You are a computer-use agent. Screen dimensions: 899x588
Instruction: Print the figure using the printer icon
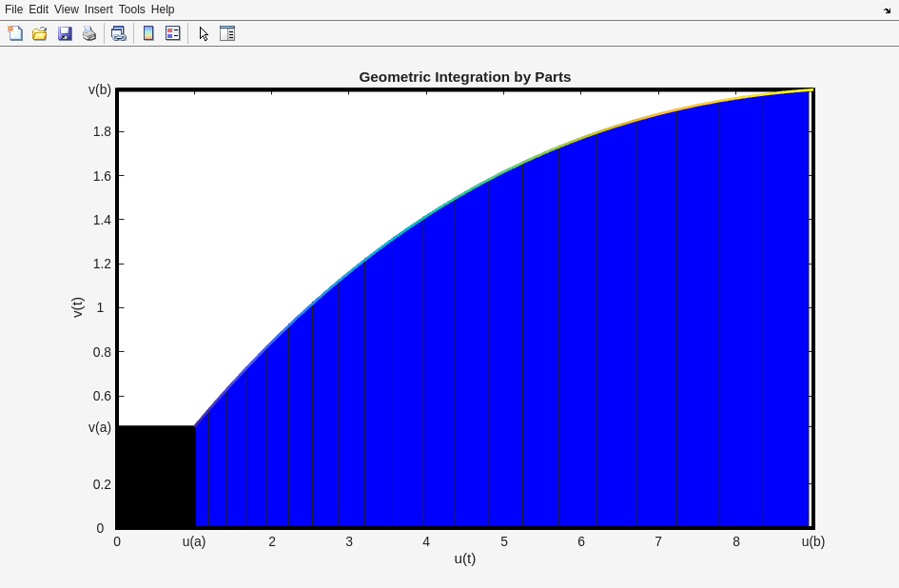pyautogui.click(x=89, y=33)
